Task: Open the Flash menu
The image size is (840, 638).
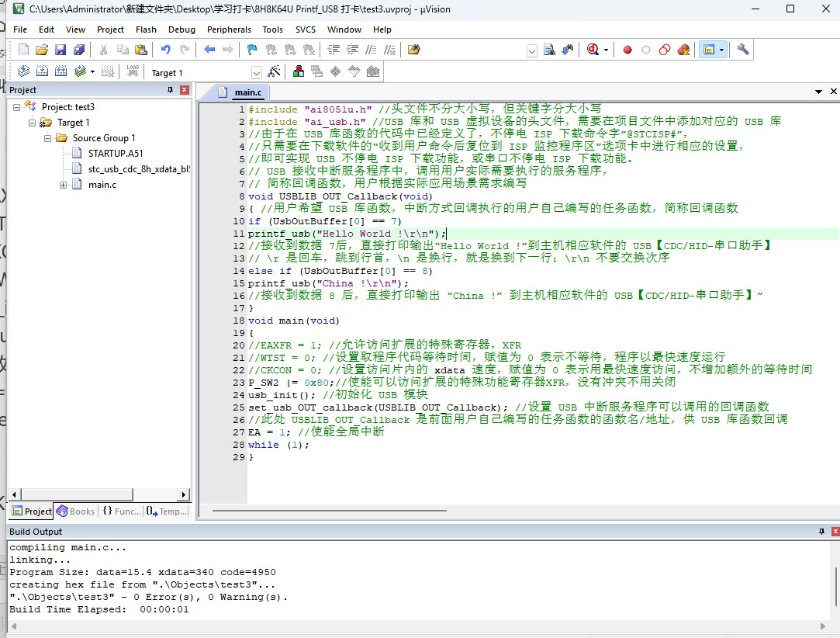Action: pyautogui.click(x=146, y=29)
